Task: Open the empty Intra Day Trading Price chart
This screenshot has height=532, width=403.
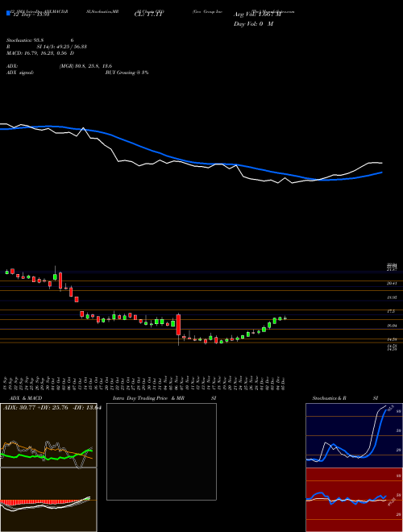Action: pos(161,451)
